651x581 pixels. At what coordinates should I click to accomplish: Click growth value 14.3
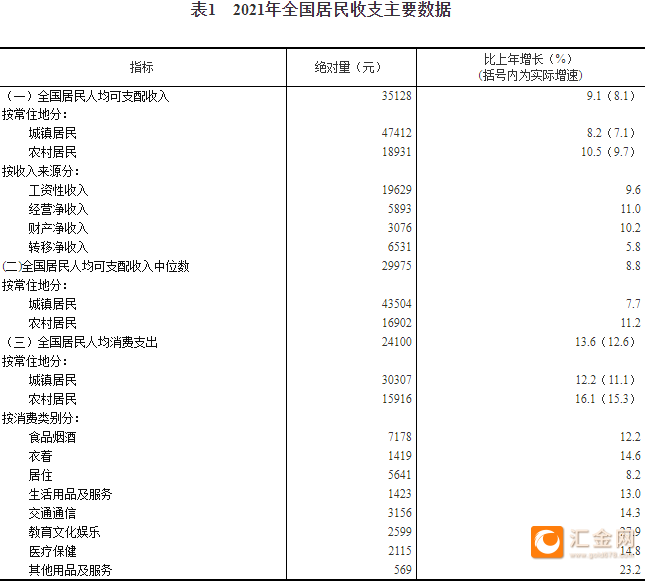pos(631,513)
